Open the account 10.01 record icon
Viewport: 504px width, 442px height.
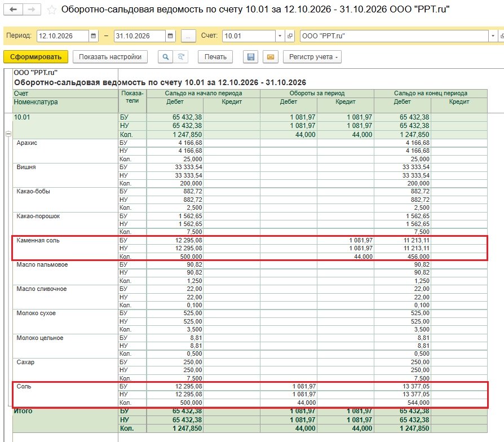point(290,36)
